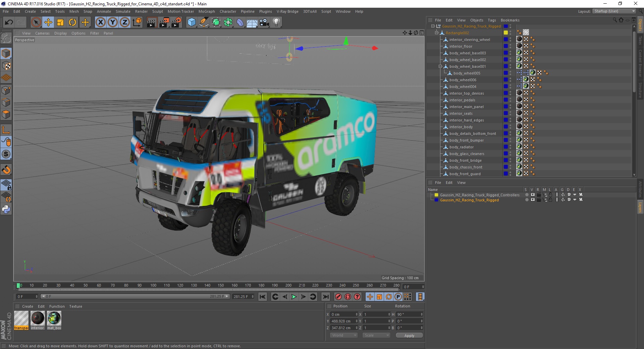Click the Python icon in sidebar
Screen dimensions: 644x349
click(6, 209)
